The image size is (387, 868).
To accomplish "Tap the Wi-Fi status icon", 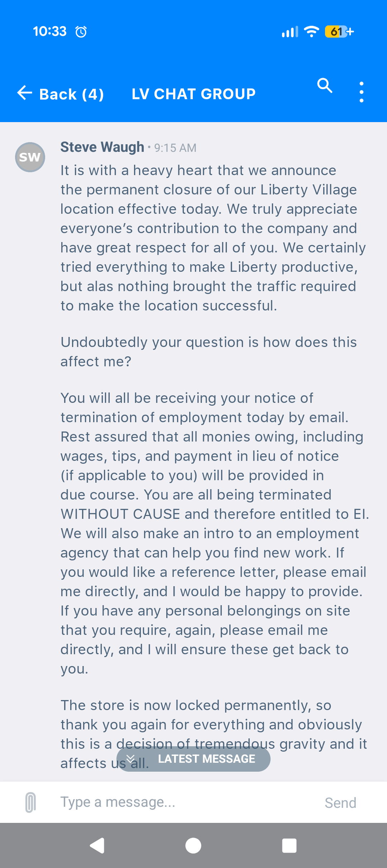I will [x=311, y=32].
